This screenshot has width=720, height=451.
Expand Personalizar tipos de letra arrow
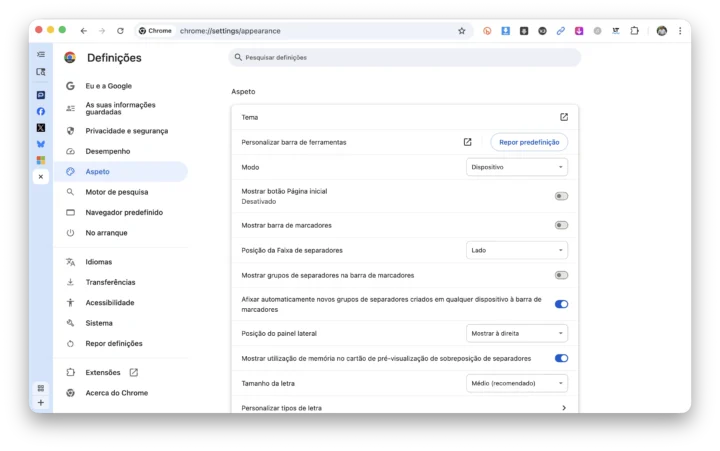563,408
